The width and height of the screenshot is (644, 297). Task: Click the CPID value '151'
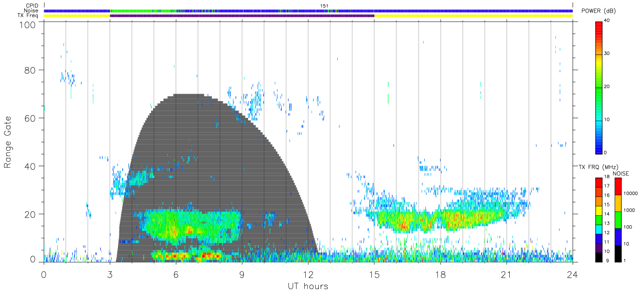click(x=324, y=6)
